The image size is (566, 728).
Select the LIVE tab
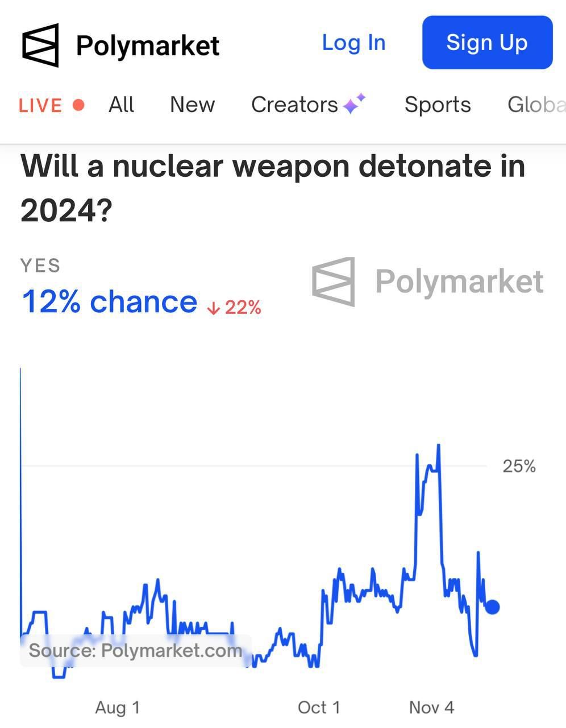tap(40, 105)
